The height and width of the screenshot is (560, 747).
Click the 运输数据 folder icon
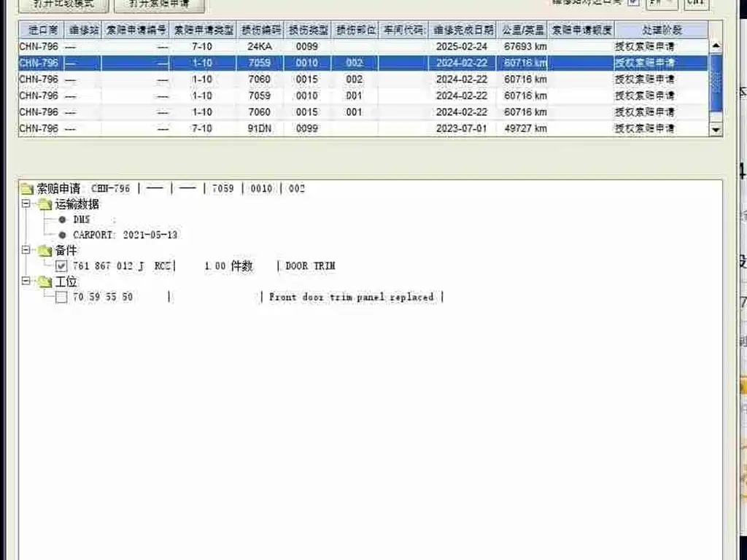tap(44, 205)
